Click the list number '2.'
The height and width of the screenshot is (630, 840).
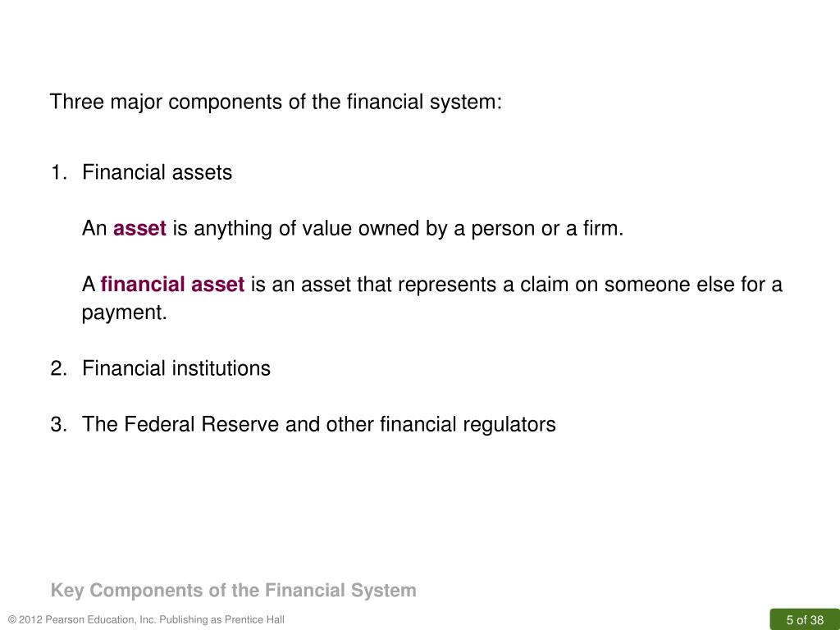click(x=59, y=368)
